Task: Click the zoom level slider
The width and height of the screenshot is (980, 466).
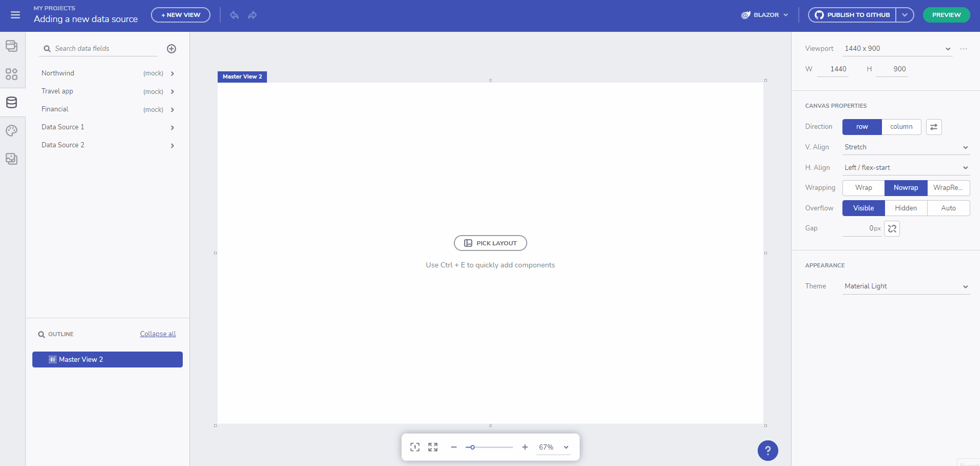Action: 489,447
